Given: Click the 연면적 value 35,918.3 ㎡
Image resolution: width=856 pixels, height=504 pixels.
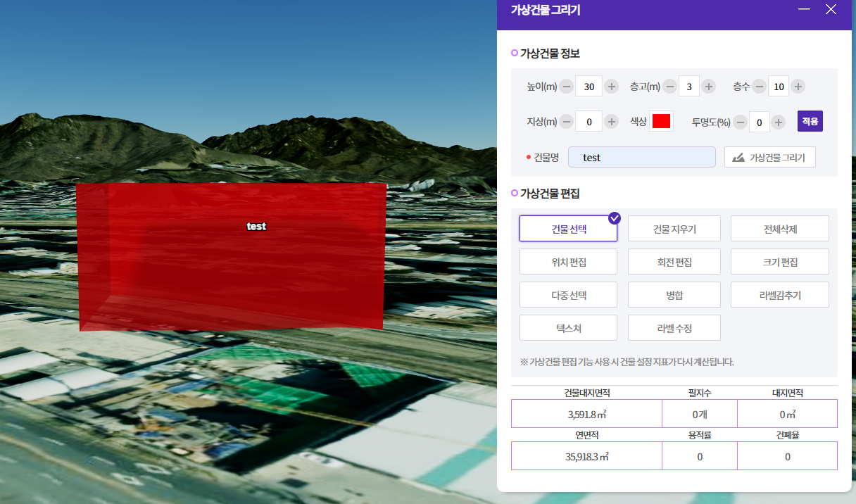Looking at the screenshot, I should point(586,456).
